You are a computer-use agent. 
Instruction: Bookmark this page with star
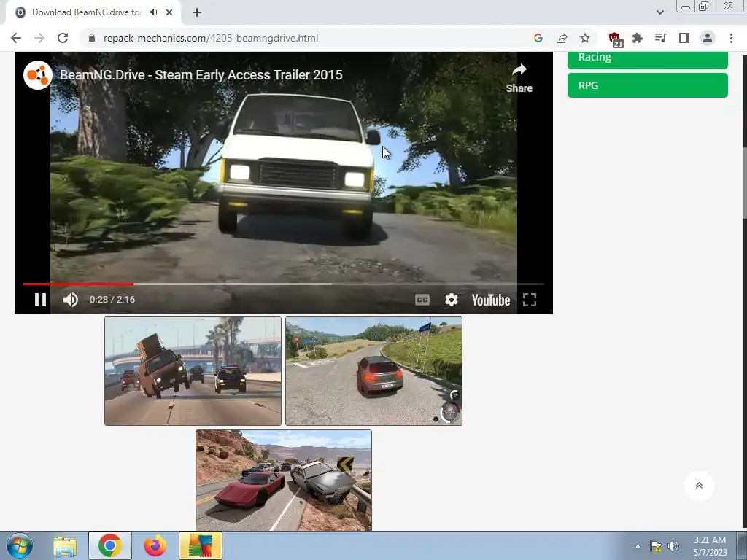point(585,38)
